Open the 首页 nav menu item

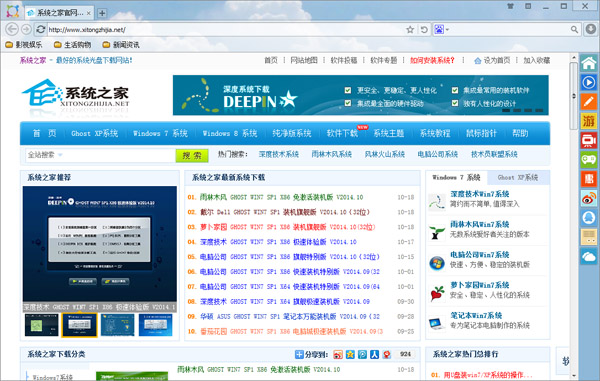pos(44,134)
